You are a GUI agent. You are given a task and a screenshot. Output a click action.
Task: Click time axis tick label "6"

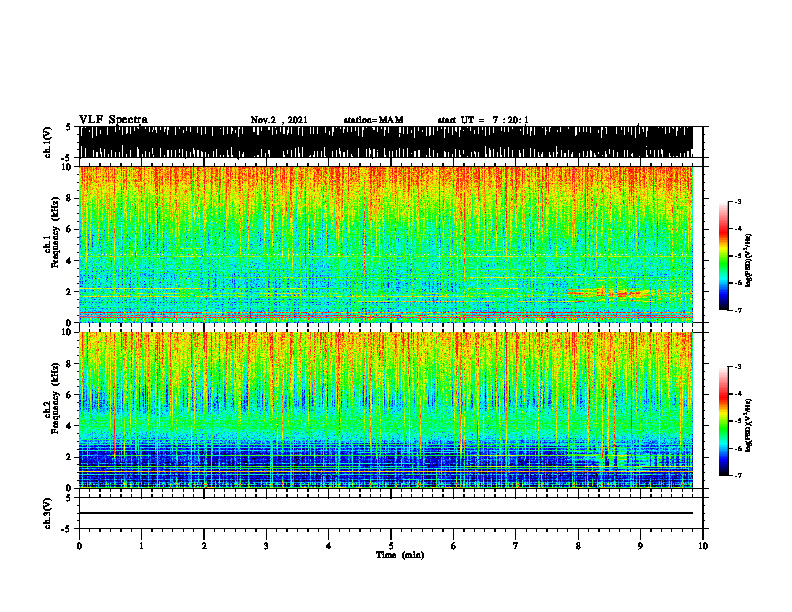click(454, 546)
